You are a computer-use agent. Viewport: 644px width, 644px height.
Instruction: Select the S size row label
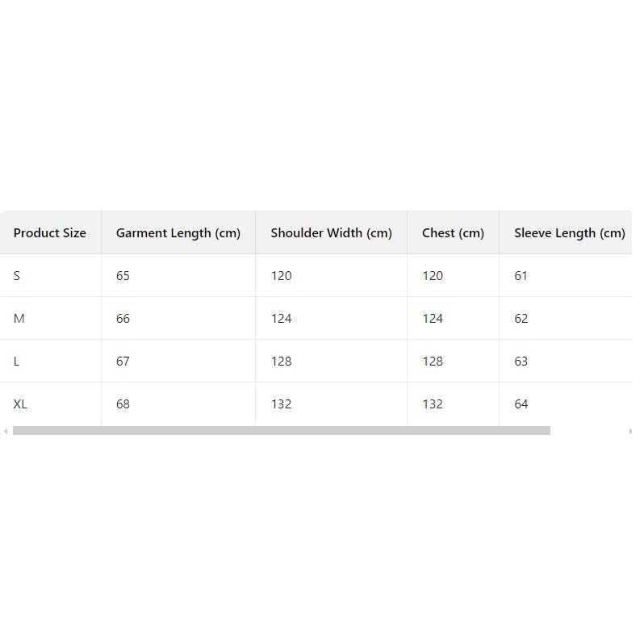click(x=17, y=276)
